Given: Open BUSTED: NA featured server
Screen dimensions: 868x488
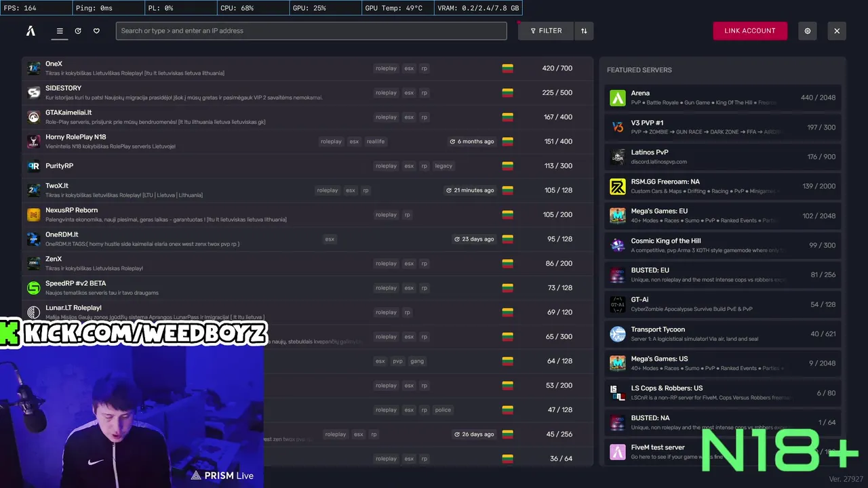Looking at the screenshot, I should [x=723, y=422].
